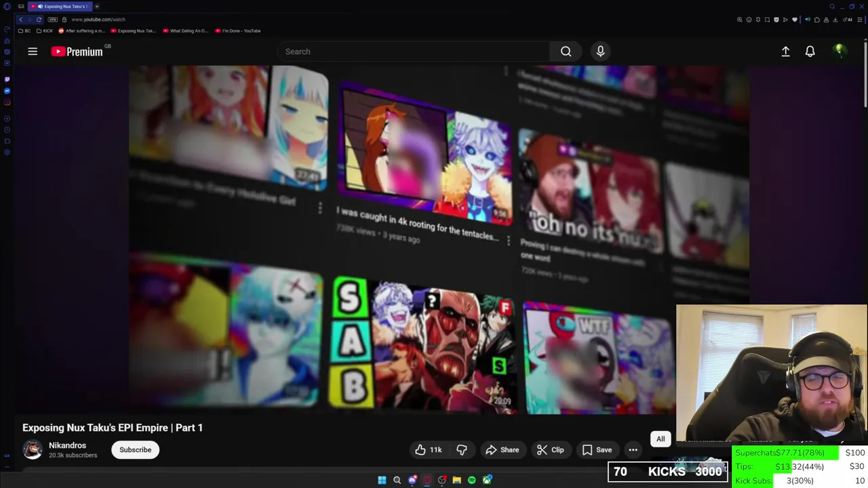Open the BC bookmarks folder
The height and width of the screenshot is (488, 868).
click(x=24, y=30)
